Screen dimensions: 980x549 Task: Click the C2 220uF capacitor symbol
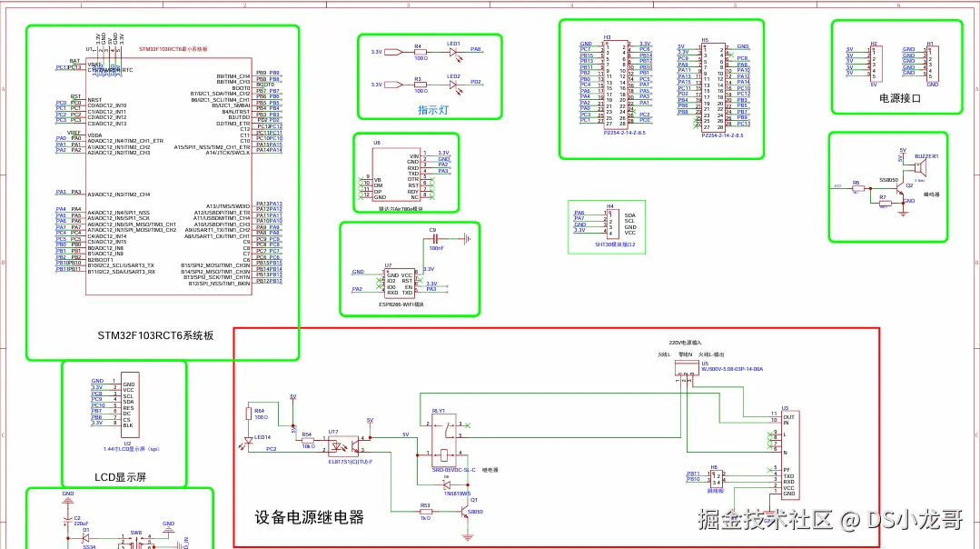68,520
